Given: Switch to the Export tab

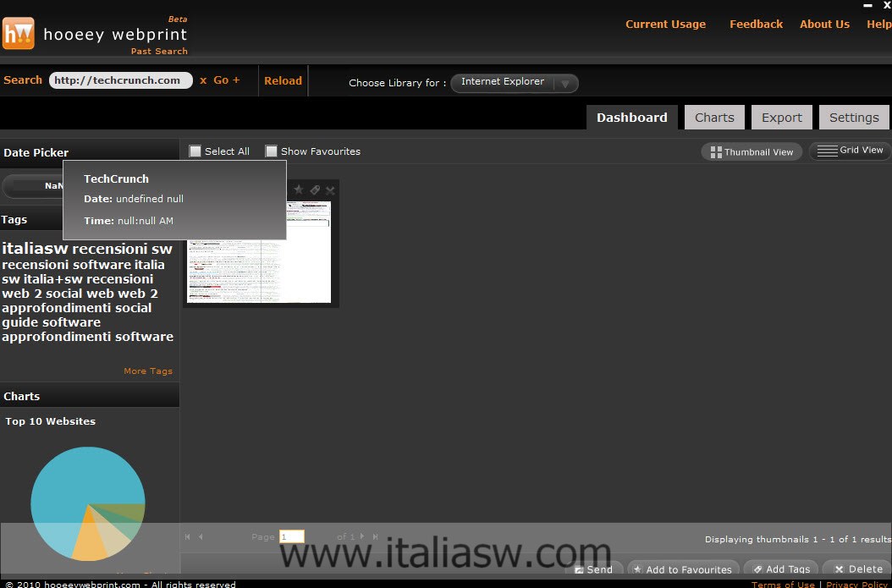Looking at the screenshot, I should [782, 117].
